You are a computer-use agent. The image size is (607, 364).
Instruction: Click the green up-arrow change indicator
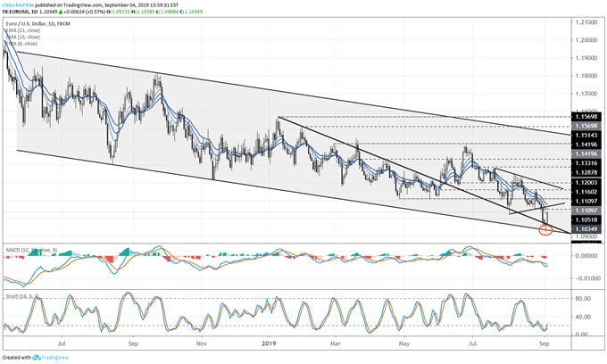(x=62, y=12)
